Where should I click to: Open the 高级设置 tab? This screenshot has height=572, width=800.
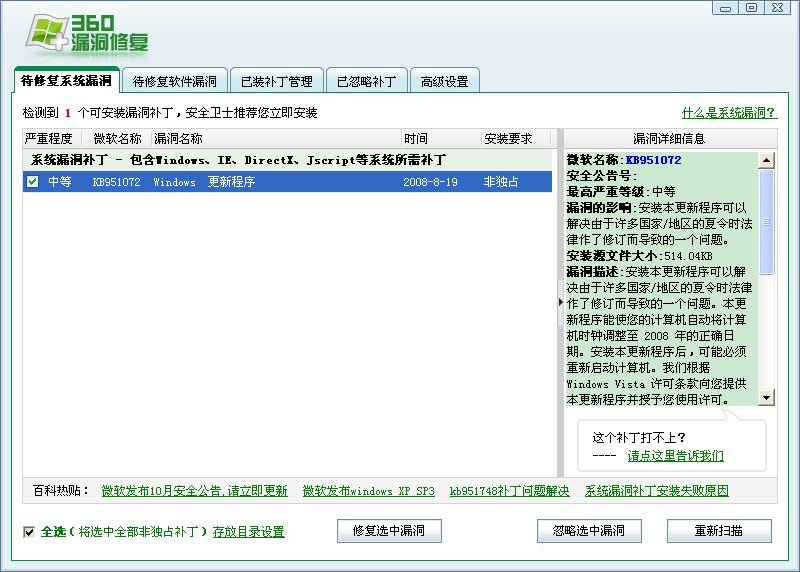point(444,81)
